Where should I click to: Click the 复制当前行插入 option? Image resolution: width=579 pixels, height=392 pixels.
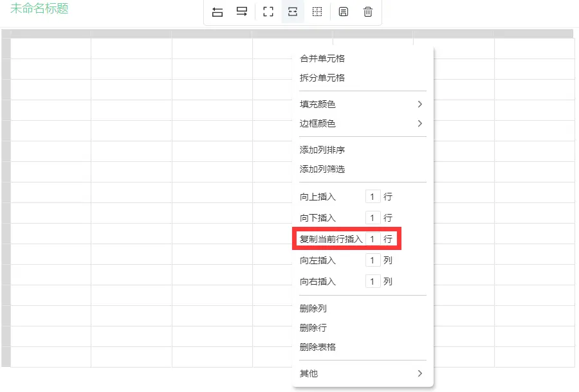(x=331, y=239)
